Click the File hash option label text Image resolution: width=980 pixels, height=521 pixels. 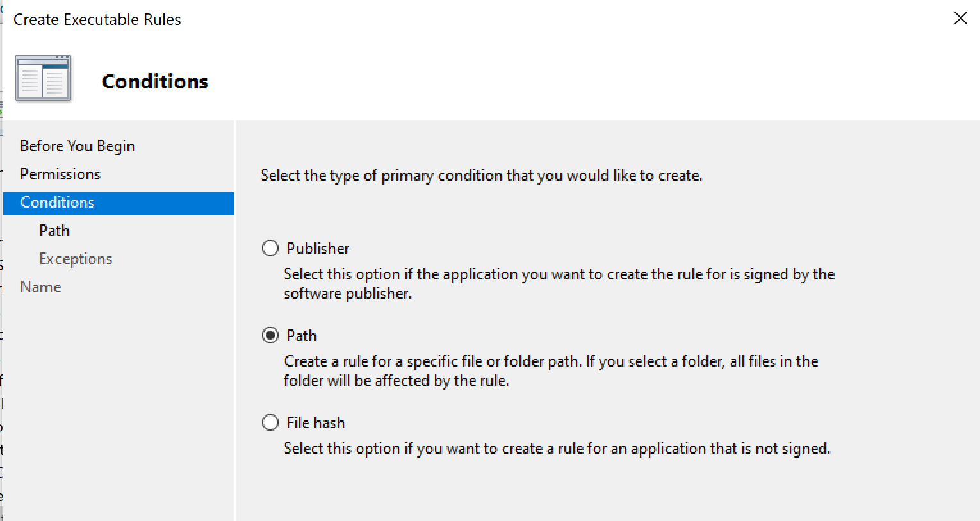316,422
